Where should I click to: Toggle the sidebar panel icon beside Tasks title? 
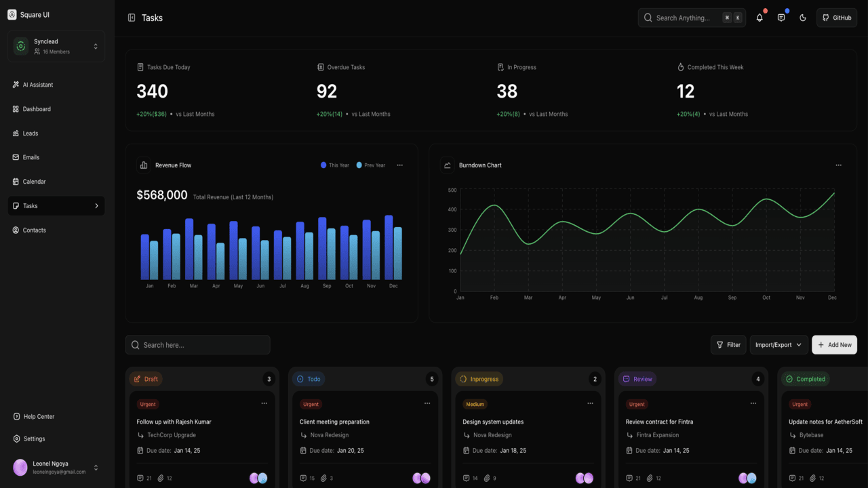132,18
